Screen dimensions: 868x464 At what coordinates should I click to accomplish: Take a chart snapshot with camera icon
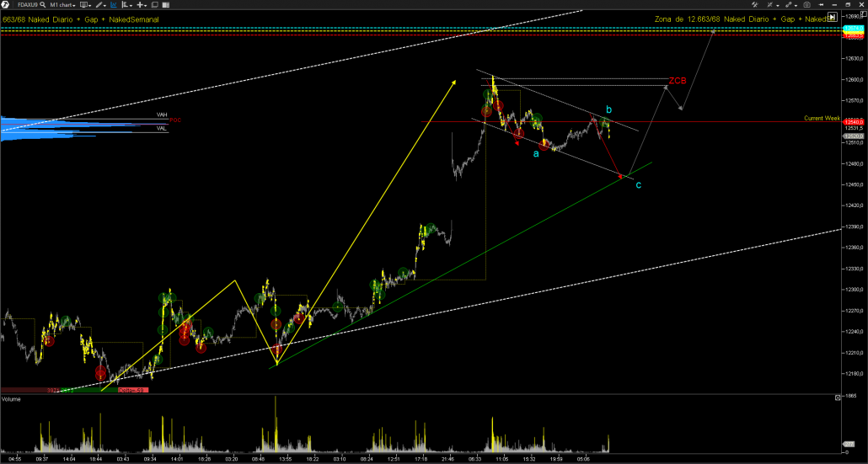click(807, 5)
